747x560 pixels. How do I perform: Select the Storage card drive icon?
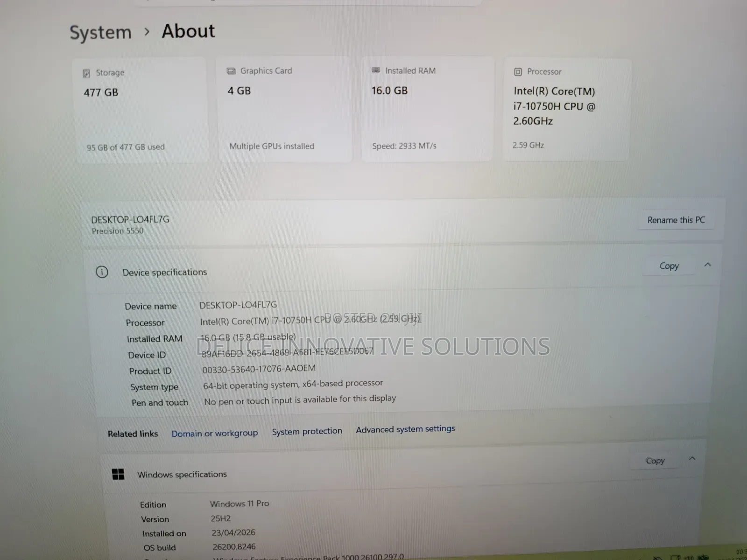coord(86,73)
